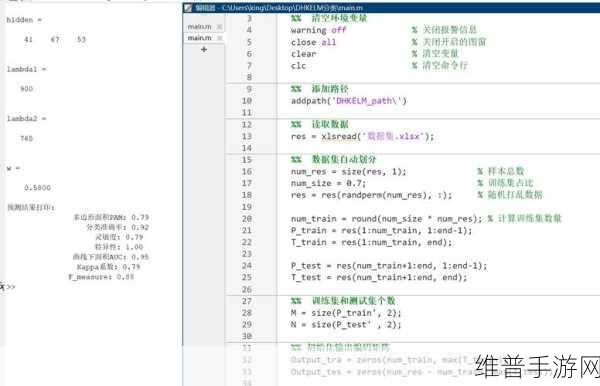Click line number 4 in the gutter

coord(249,30)
